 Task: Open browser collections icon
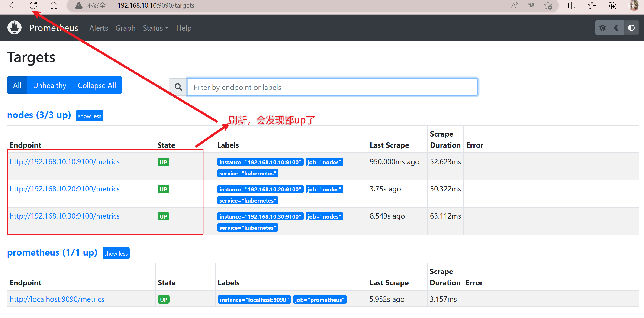(612, 5)
